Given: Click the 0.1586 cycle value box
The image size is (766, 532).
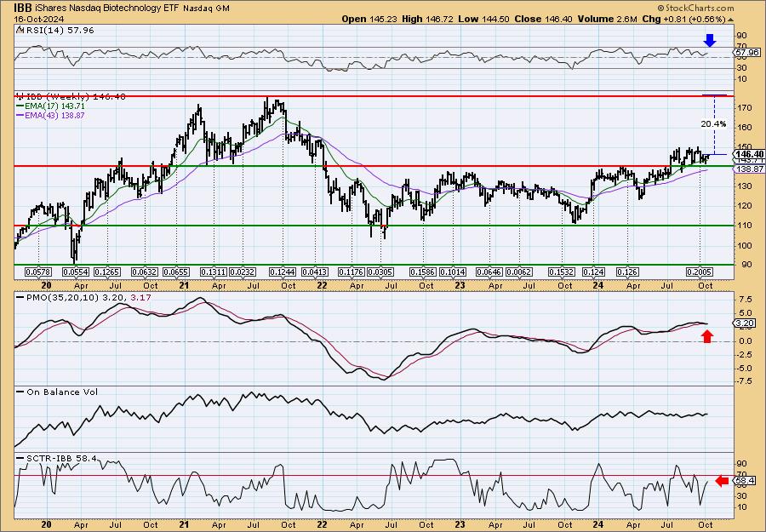Looking at the screenshot, I should (x=423, y=272).
